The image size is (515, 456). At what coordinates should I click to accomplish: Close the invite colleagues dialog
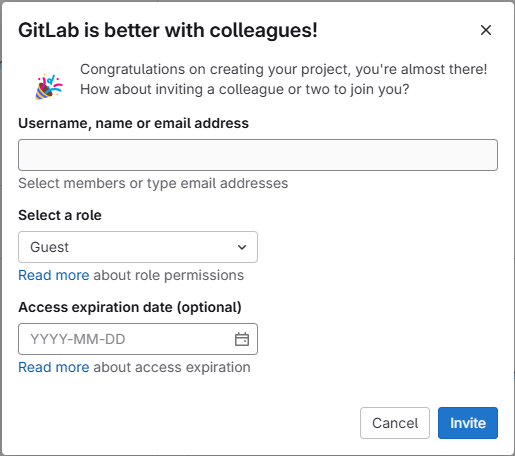(x=486, y=30)
